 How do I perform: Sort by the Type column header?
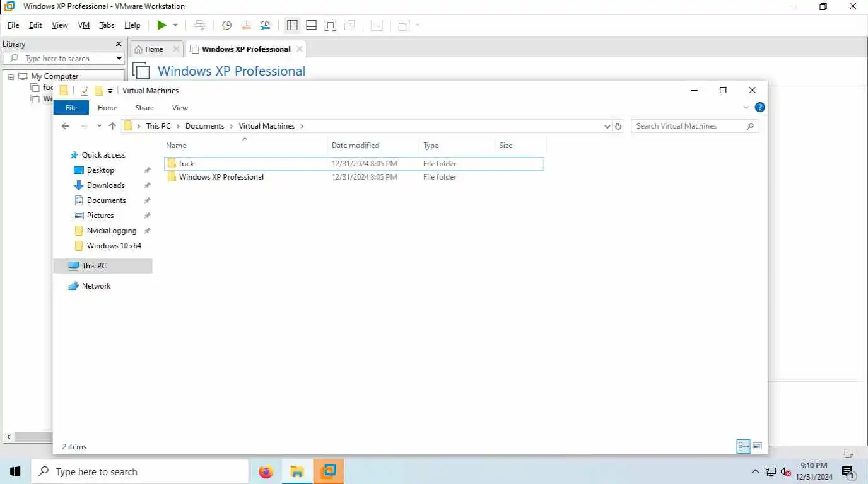(457, 146)
